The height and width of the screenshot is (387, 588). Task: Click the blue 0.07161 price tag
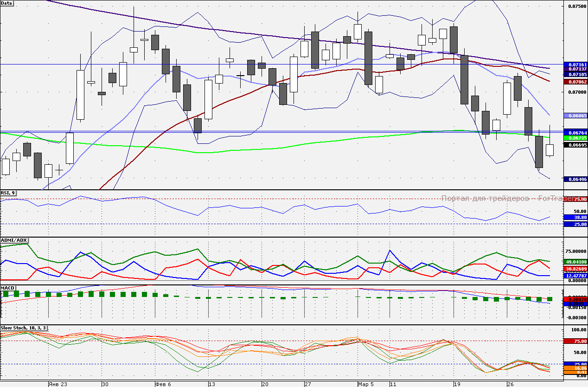tap(575, 64)
